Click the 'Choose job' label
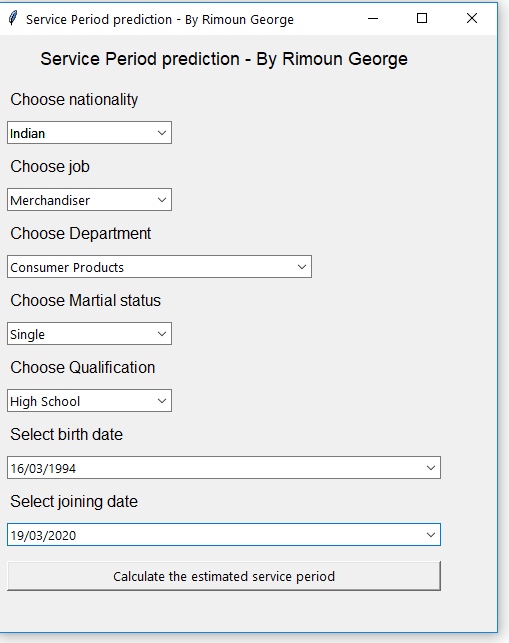Viewport: 509px width, 643px height. point(50,167)
